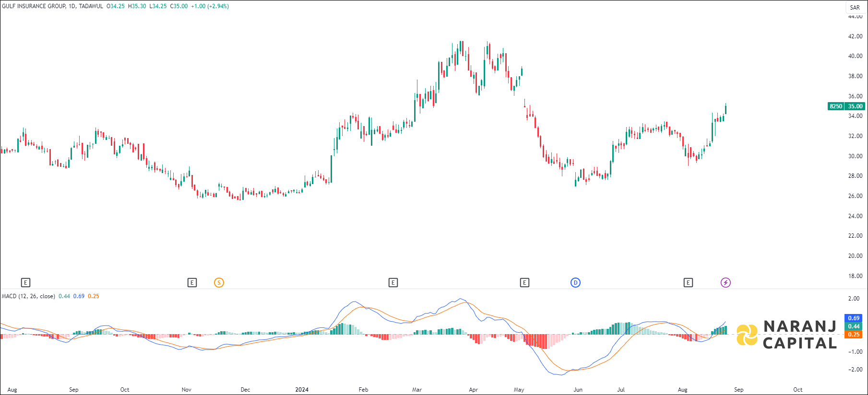The image size is (868, 395).
Task: Open the SAR currency selector
Action: point(855,7)
